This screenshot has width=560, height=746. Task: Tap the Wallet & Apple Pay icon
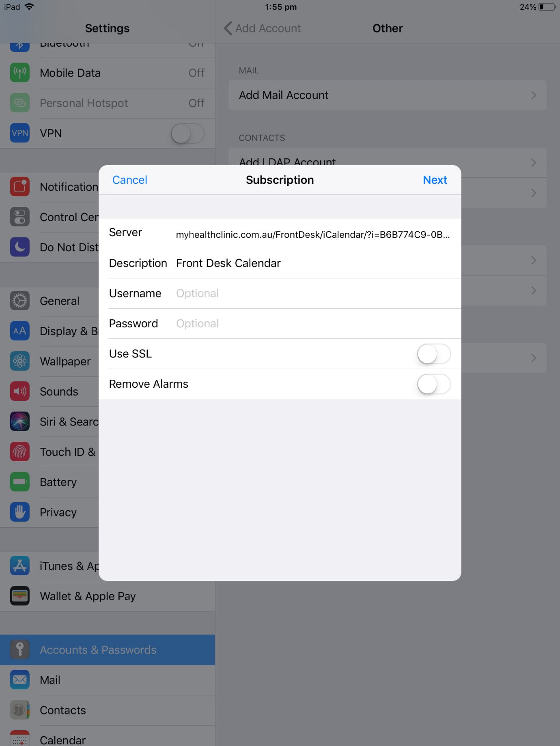pyautogui.click(x=19, y=596)
